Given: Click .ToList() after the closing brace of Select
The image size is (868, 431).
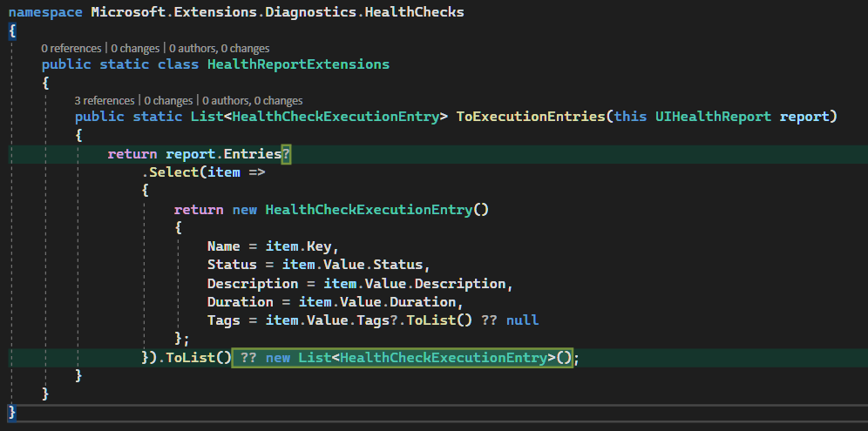Looking at the screenshot, I should coord(195,358).
